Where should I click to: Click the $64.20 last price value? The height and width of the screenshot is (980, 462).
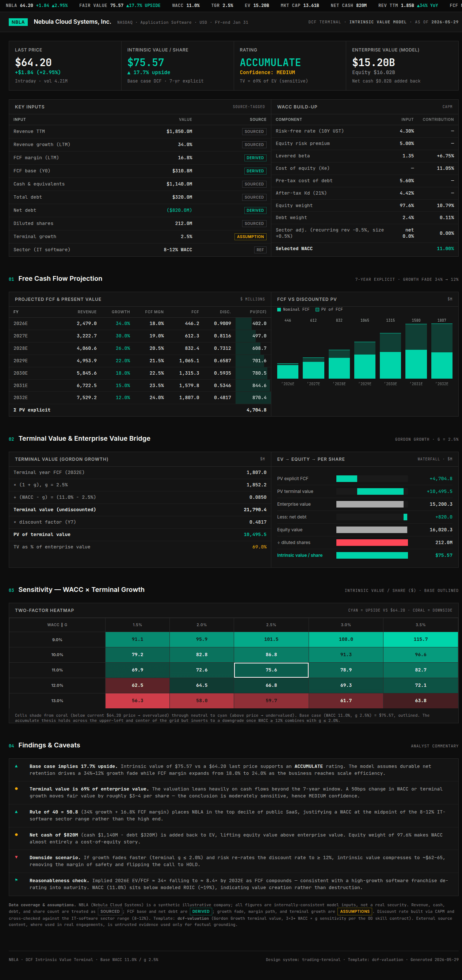tap(33, 62)
